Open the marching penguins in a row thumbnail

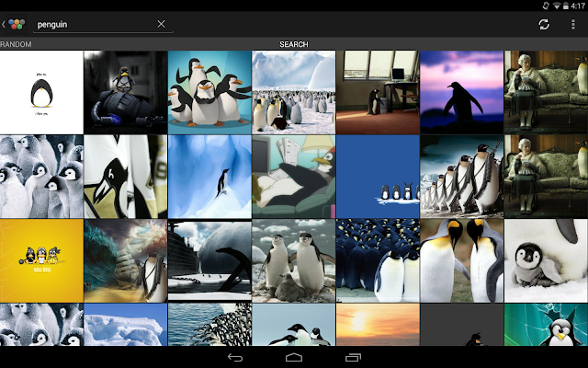click(461, 177)
